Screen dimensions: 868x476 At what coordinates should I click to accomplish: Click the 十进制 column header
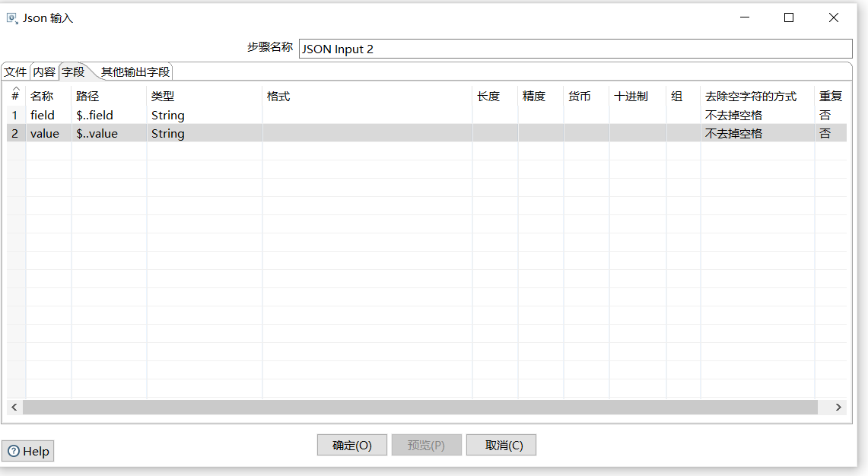pos(637,97)
